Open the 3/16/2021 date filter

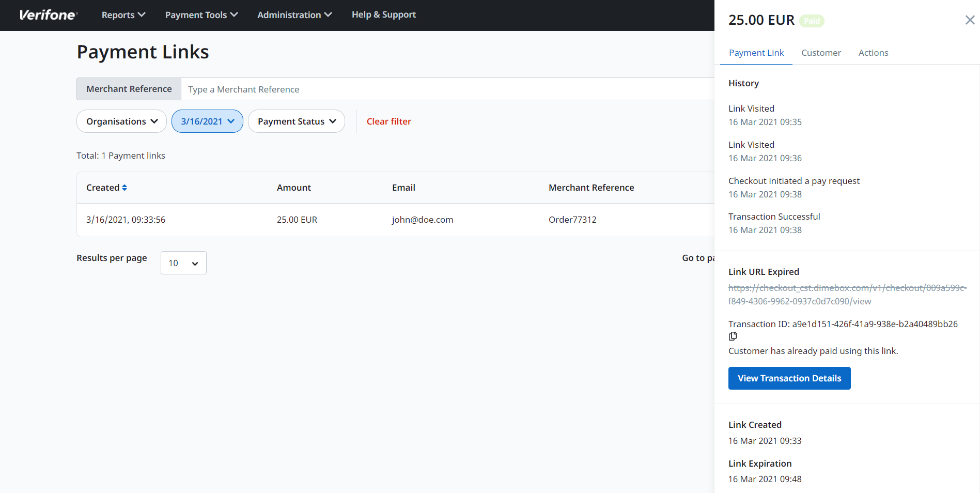coord(207,121)
